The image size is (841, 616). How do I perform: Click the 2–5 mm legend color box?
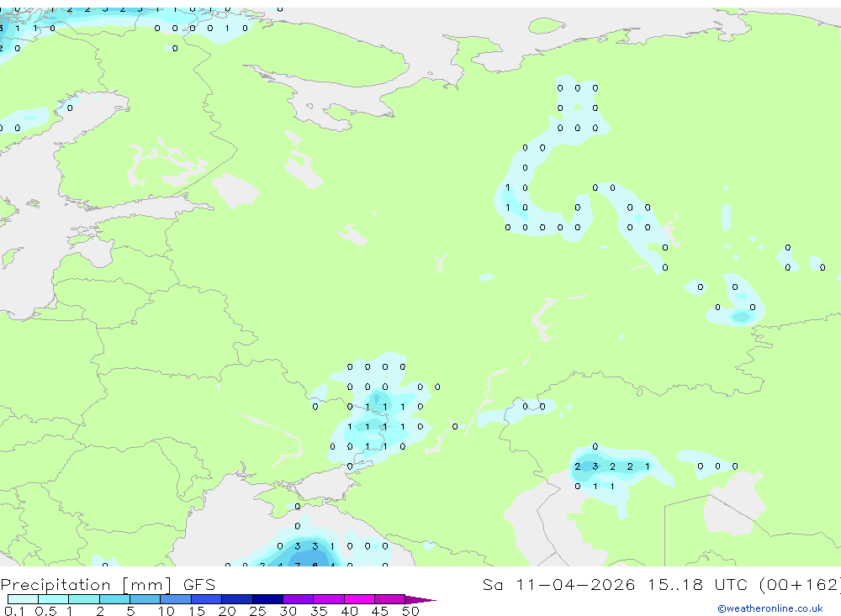114,599
